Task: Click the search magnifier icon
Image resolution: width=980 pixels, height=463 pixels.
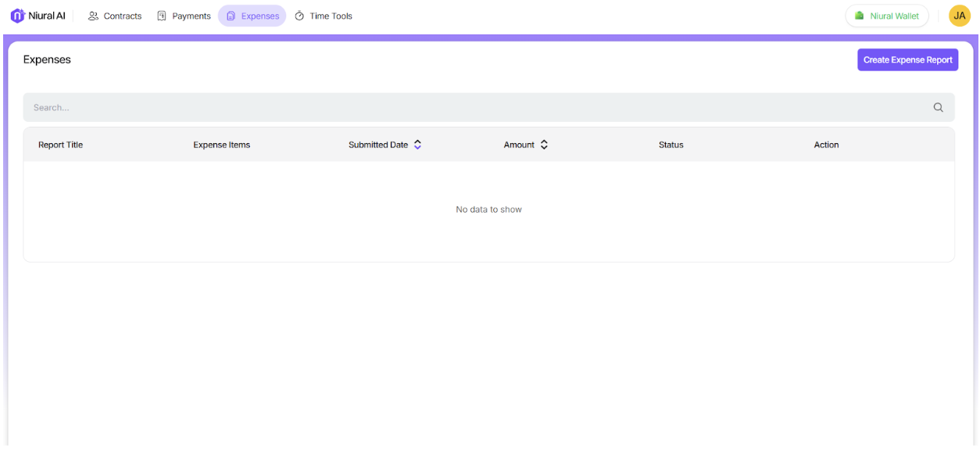Action: coord(939,108)
